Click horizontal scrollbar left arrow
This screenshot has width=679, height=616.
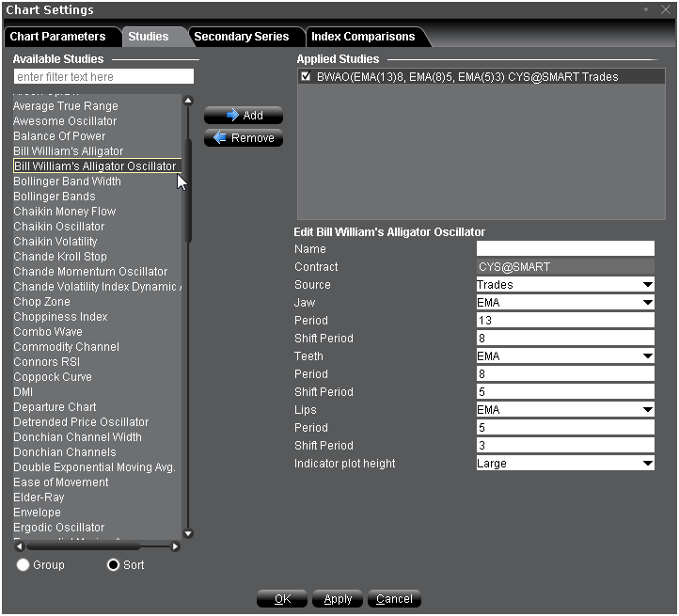point(19,546)
